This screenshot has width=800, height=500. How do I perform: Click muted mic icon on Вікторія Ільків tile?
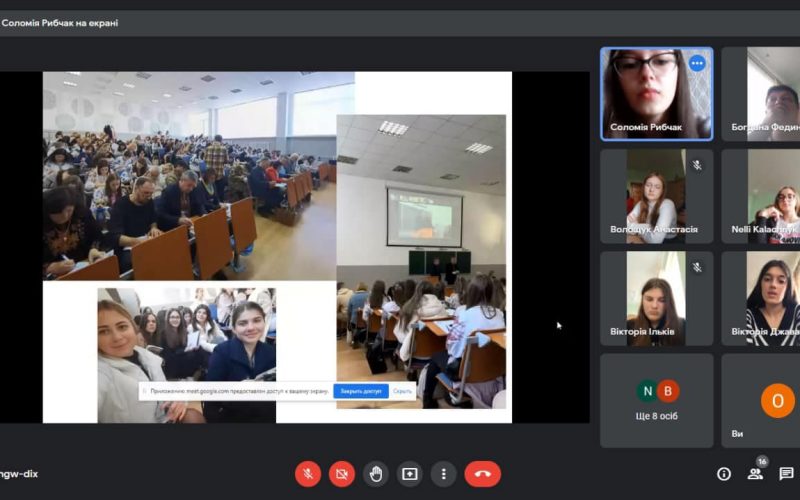tap(697, 267)
